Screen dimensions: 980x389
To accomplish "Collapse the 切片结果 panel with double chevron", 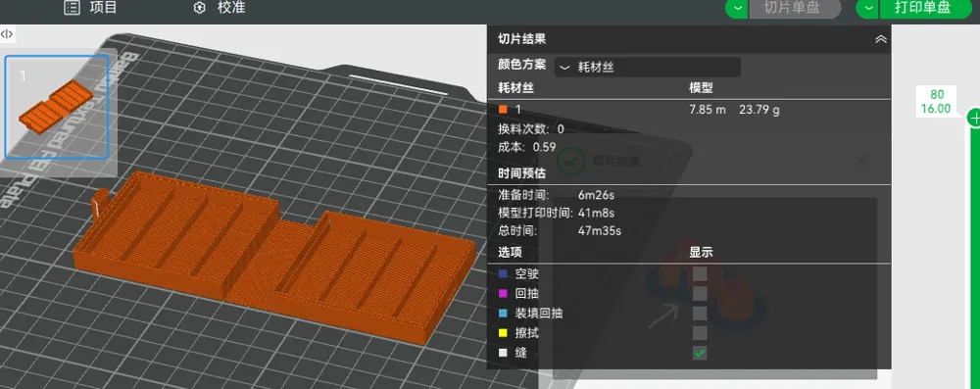I will click(881, 39).
